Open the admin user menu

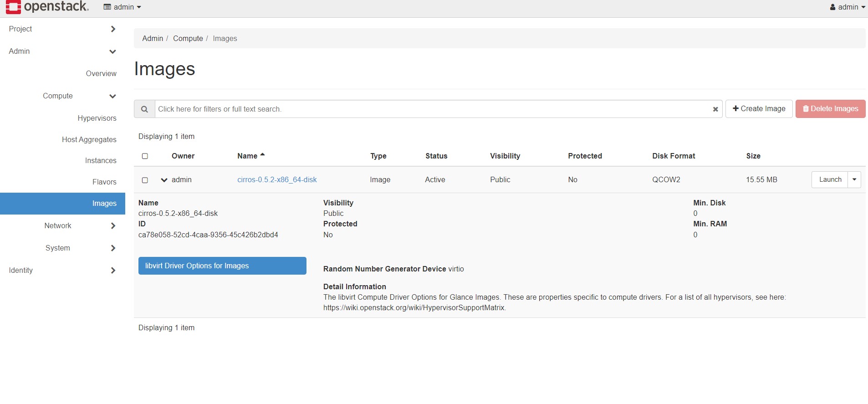[x=847, y=7]
